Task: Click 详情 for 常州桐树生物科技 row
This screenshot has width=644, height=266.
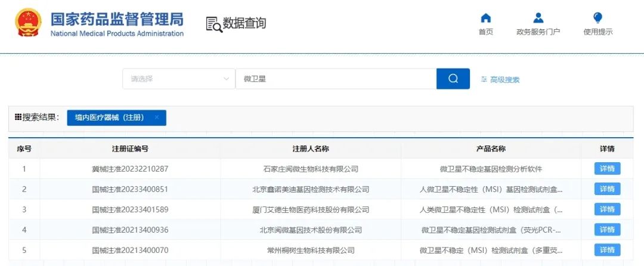Action: [x=607, y=250]
